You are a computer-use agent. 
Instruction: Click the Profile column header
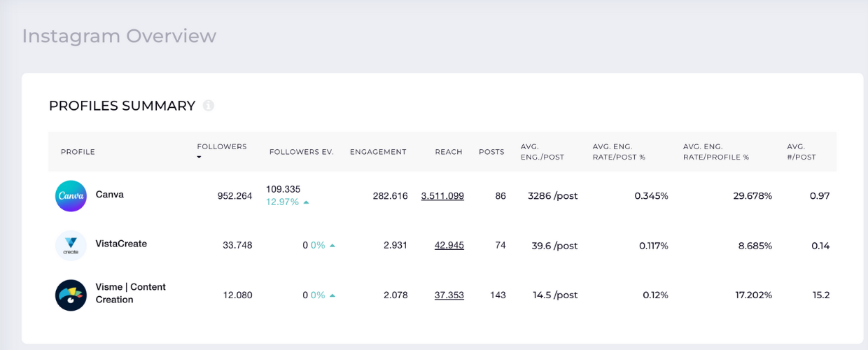click(x=78, y=152)
